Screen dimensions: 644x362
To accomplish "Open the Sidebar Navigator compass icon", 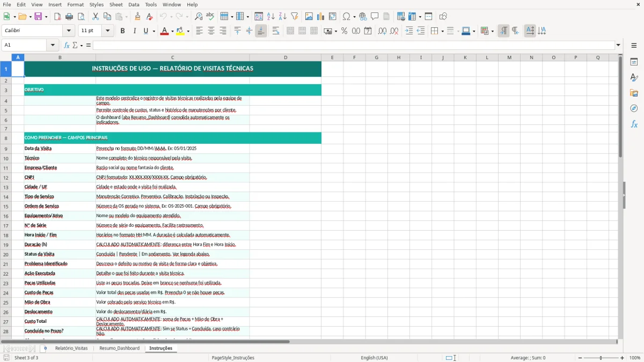I will (x=634, y=108).
